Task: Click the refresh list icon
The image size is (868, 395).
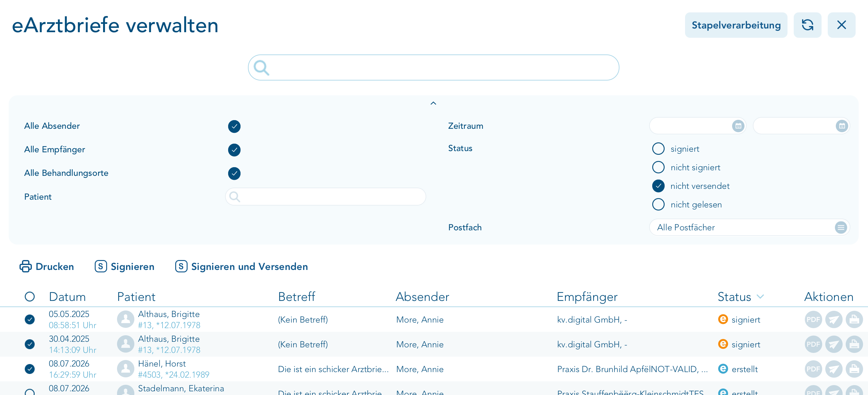Action: pyautogui.click(x=807, y=25)
